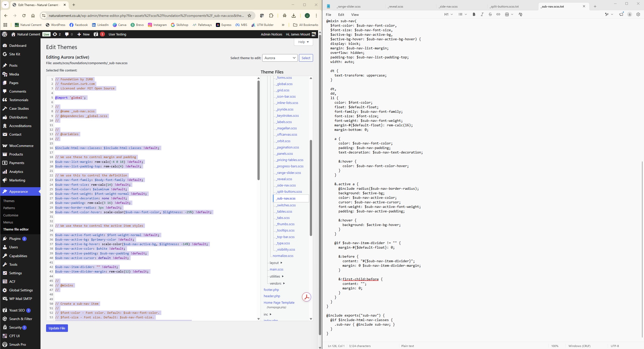
Task: Click the floating PDF Acrobat icon
Action: pyautogui.click(x=307, y=297)
